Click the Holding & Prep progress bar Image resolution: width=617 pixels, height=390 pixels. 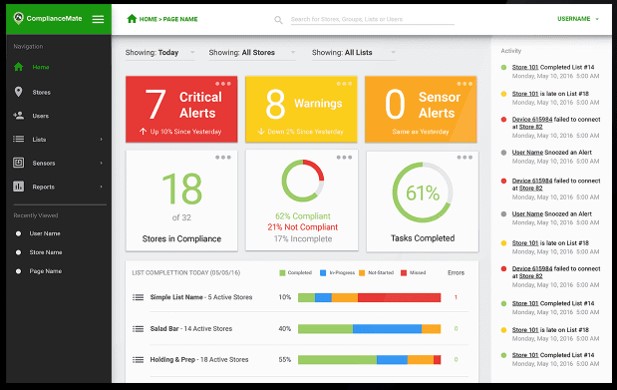point(369,359)
